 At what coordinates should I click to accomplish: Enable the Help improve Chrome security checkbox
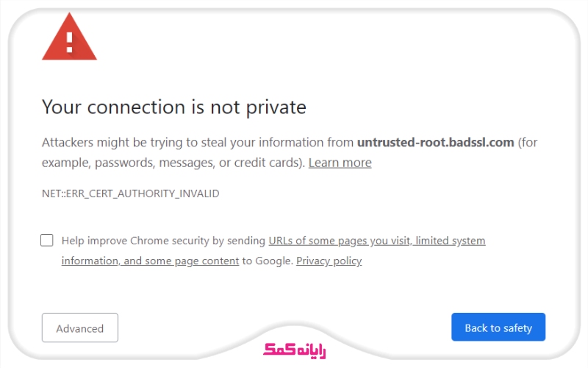(x=47, y=240)
